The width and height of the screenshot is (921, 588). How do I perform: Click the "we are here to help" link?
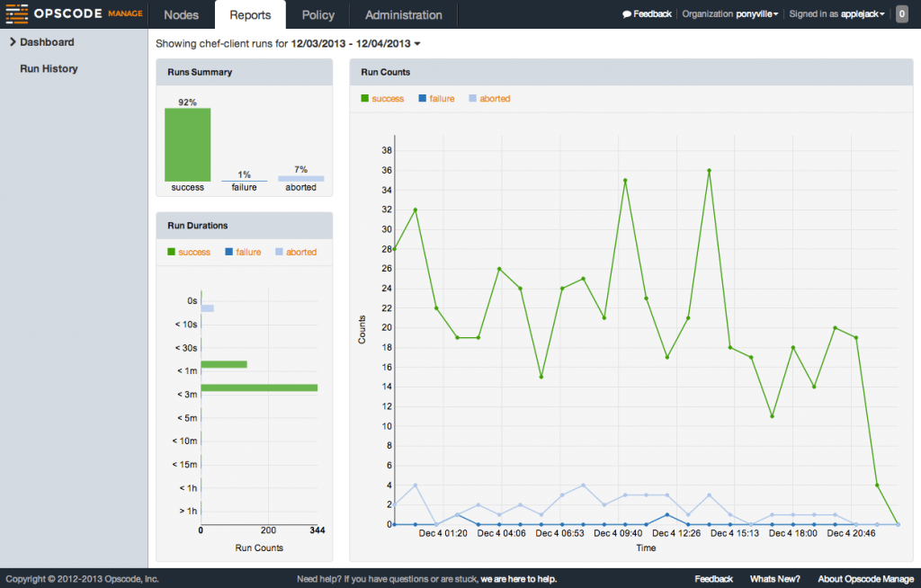[516, 578]
